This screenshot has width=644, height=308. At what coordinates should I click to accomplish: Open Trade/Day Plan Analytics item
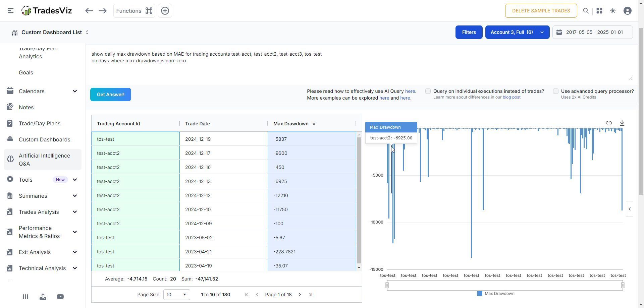(x=38, y=52)
